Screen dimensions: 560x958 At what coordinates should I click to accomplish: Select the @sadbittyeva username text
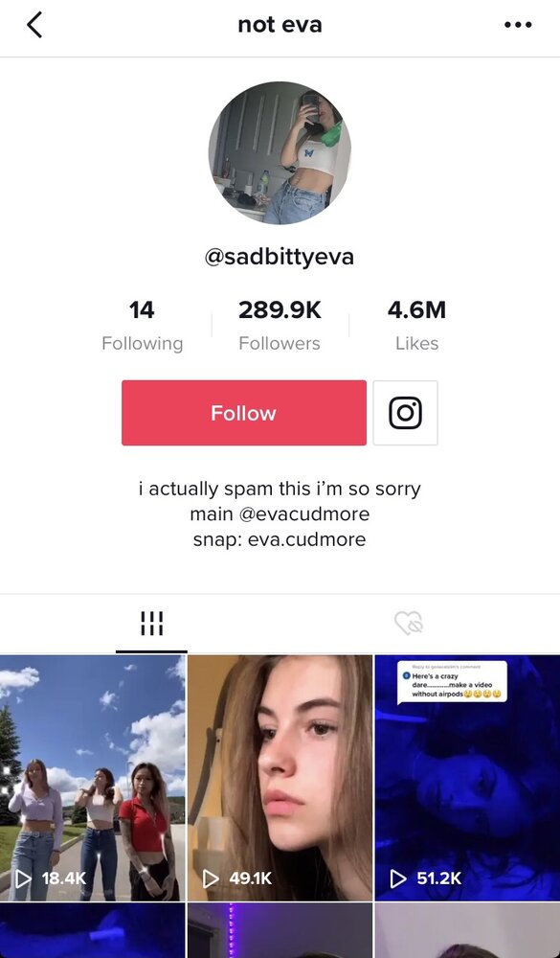pyautogui.click(x=280, y=257)
